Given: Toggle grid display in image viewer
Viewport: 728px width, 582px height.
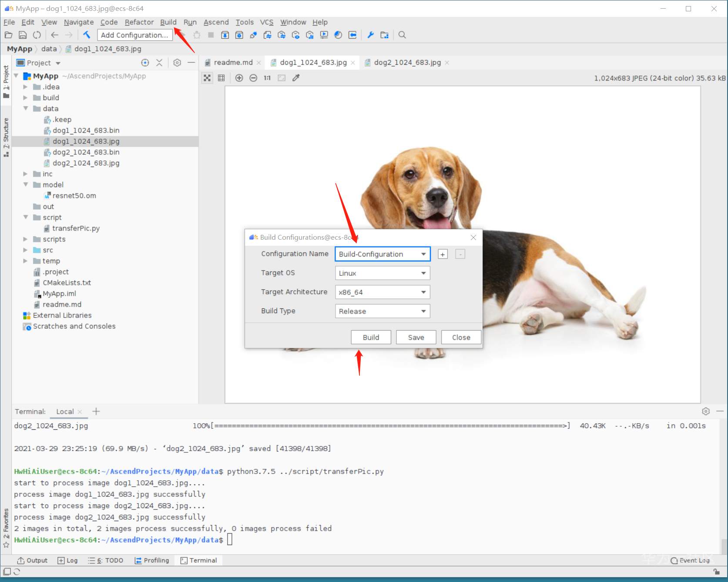Looking at the screenshot, I should 221,78.
